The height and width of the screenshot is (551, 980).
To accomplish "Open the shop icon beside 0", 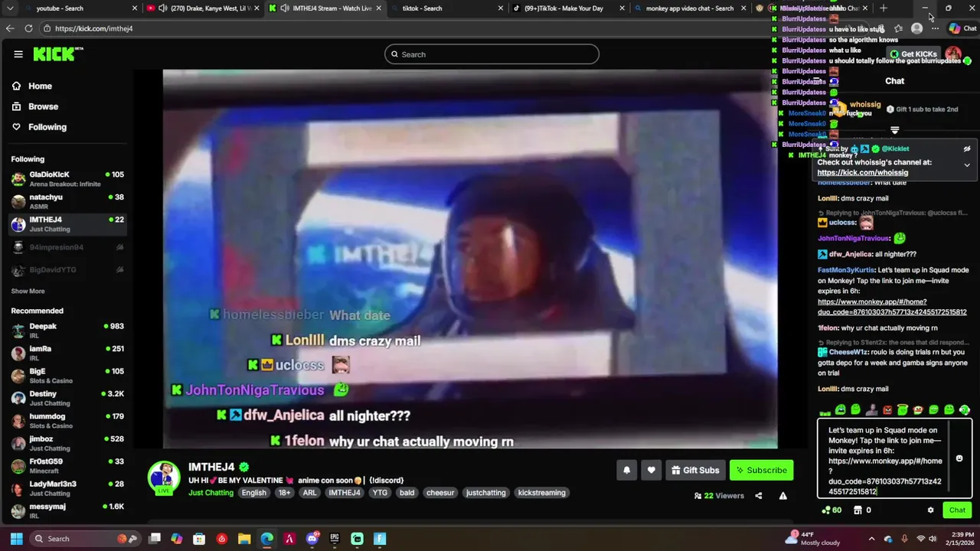I will pyautogui.click(x=858, y=510).
